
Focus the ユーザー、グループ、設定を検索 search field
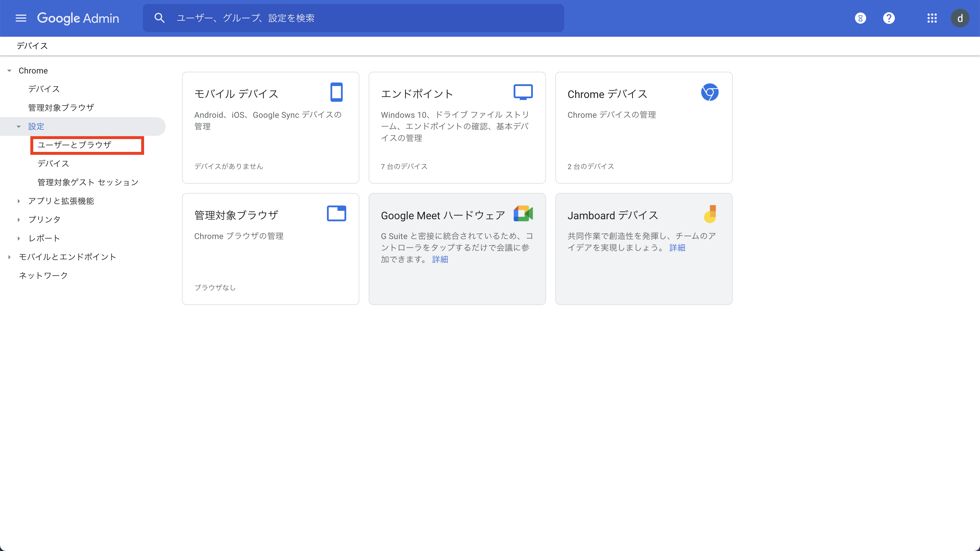click(353, 18)
